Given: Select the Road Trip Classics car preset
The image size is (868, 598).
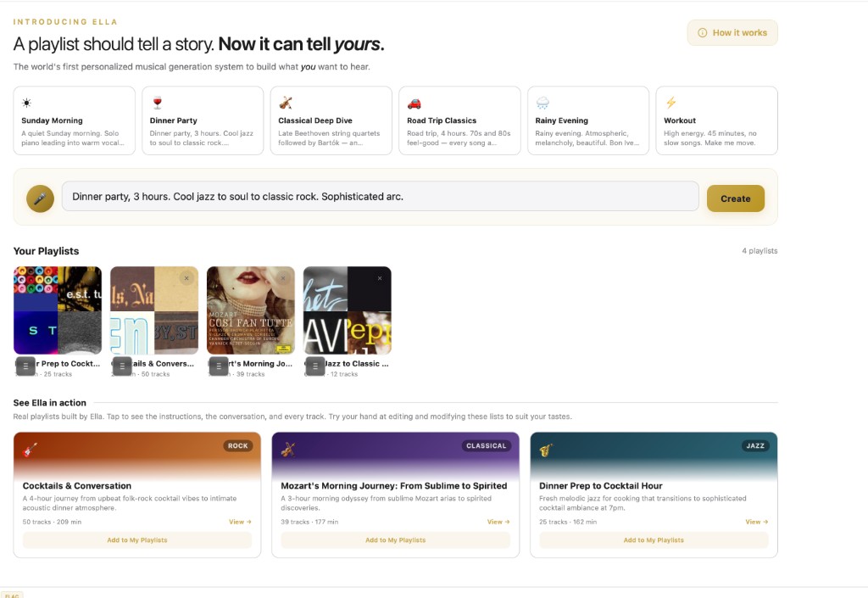Looking at the screenshot, I should 459,120.
